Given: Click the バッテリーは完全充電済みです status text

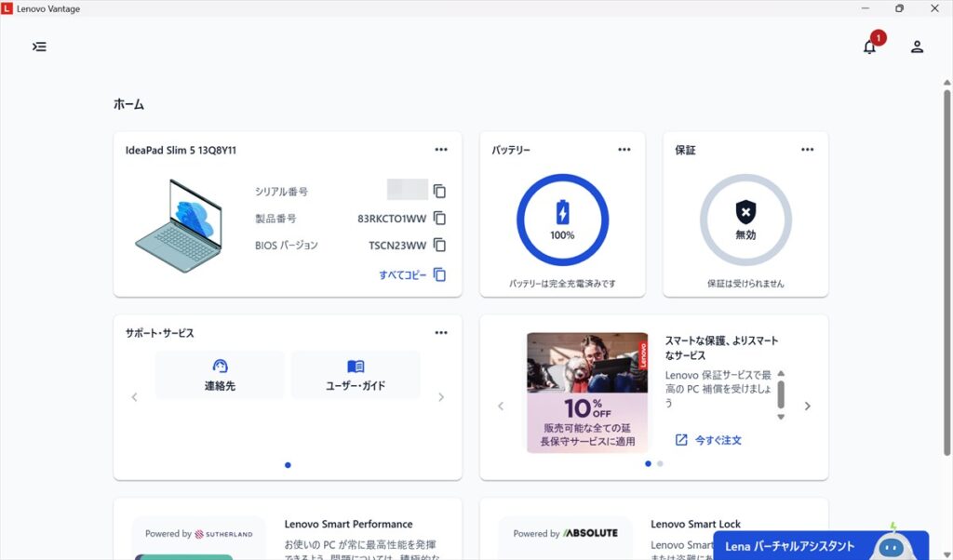Looking at the screenshot, I should click(562, 283).
